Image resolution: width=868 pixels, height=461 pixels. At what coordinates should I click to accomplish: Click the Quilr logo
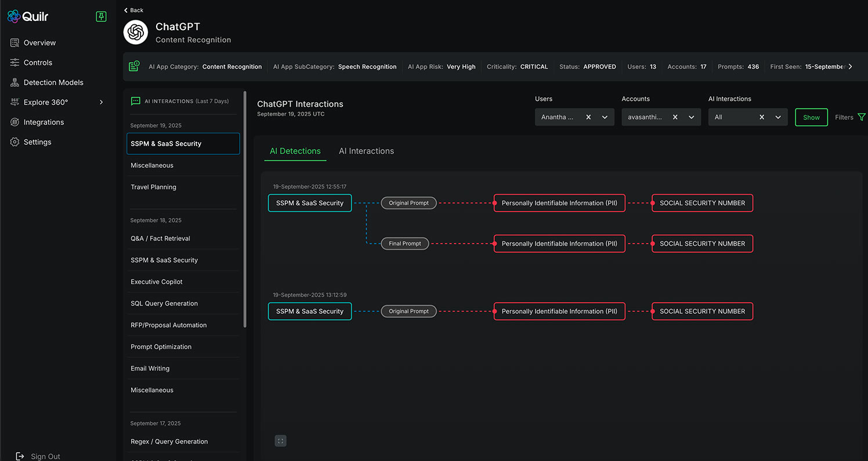28,16
